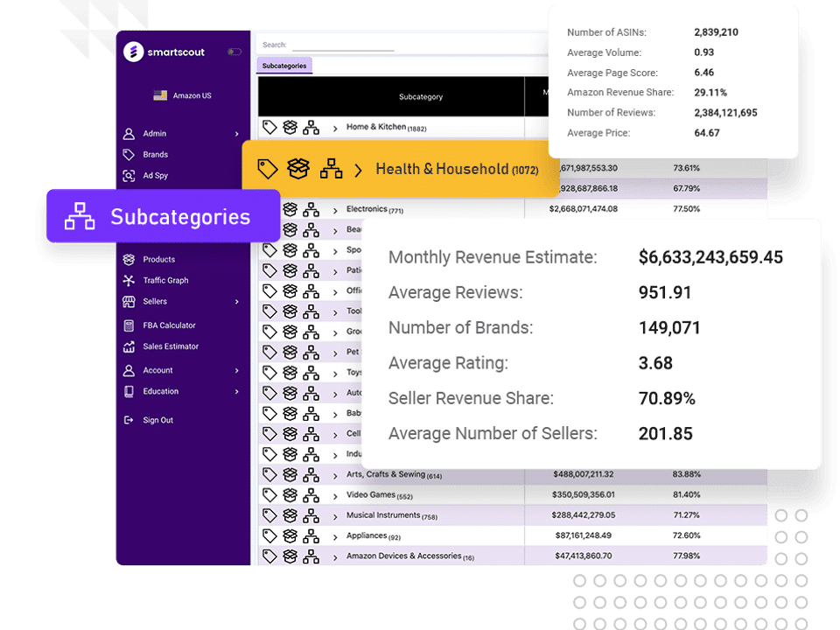Viewport: 840px width, 630px height.
Task: Expand the Sellers submenu chevron
Action: [x=237, y=302]
